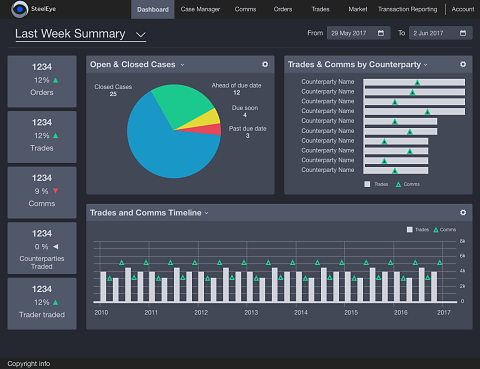Click Trades square in timeline legend
480x369 pixels.
point(410,229)
